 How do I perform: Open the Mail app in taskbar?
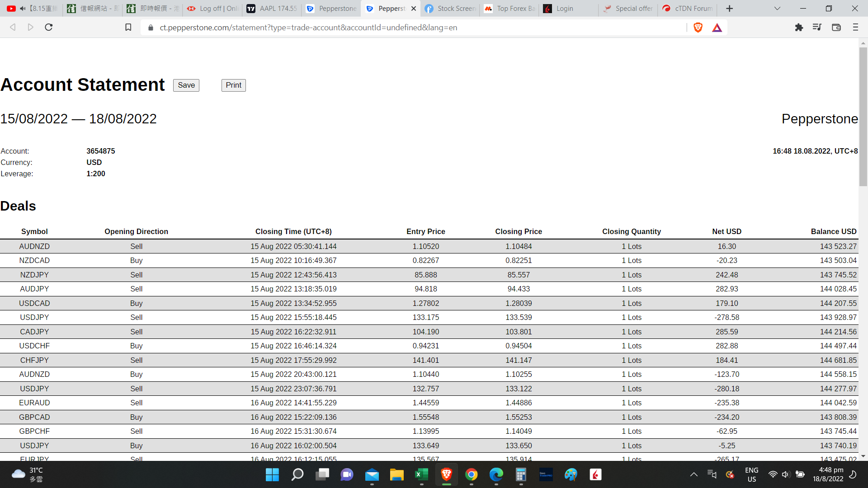(x=372, y=474)
